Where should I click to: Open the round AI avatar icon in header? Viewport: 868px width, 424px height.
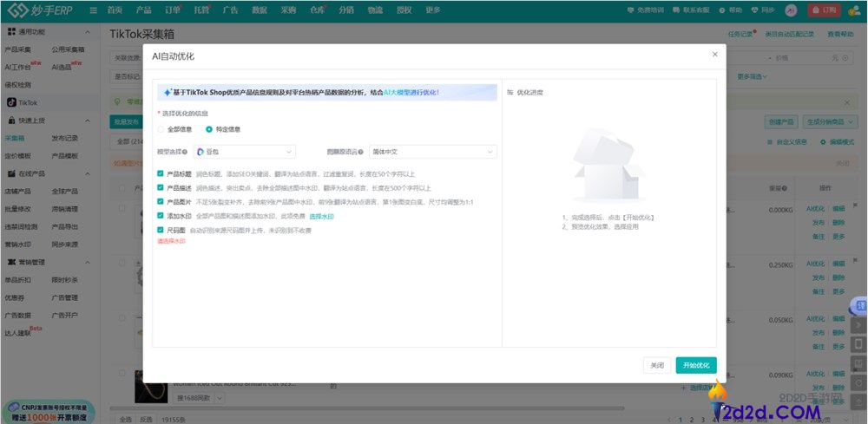tap(791, 10)
